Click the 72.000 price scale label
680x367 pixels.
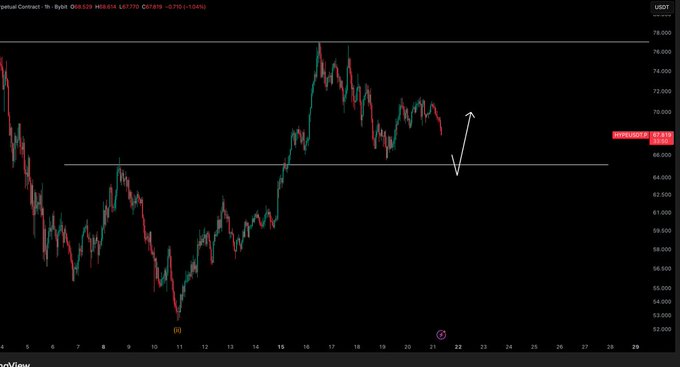click(662, 92)
